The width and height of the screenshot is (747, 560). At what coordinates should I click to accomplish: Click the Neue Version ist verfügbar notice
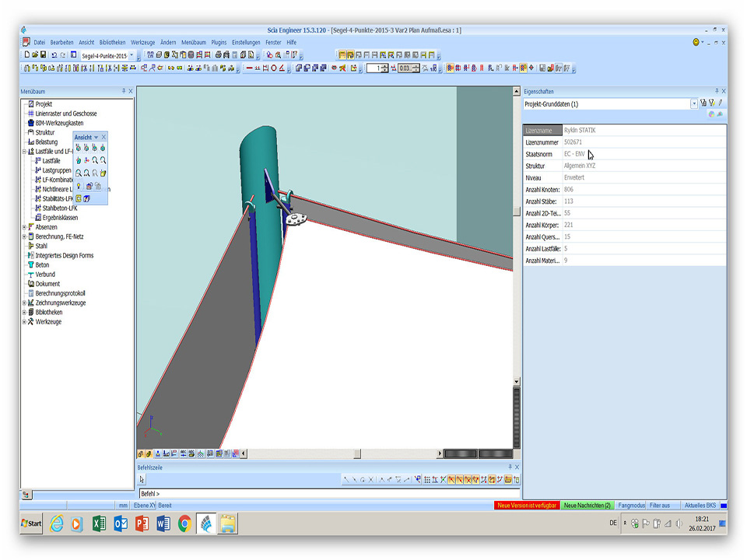(x=527, y=506)
